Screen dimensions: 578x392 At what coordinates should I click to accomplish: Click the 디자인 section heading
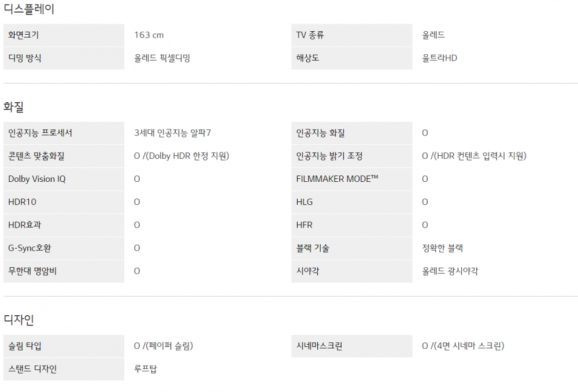tap(19, 319)
